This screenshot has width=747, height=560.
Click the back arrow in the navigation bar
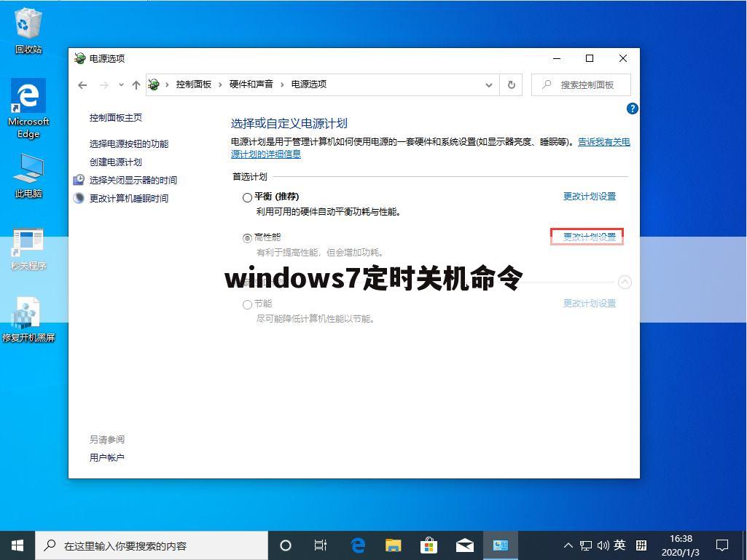(82, 84)
